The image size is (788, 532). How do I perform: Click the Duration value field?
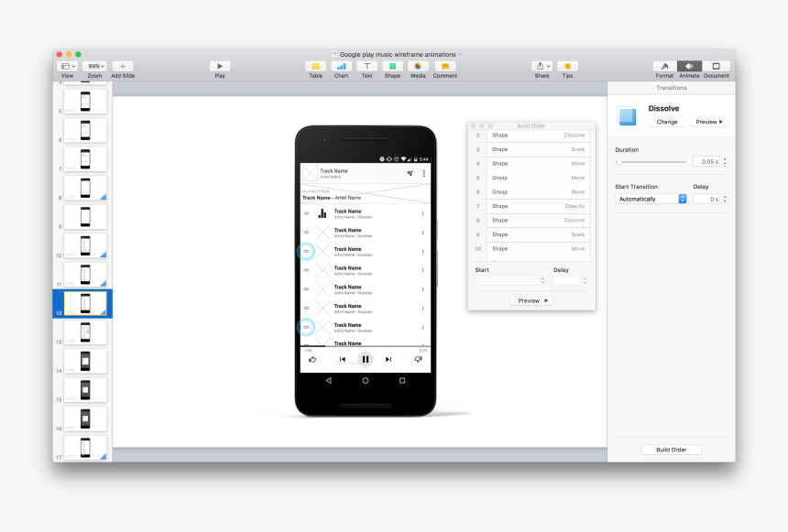point(707,162)
